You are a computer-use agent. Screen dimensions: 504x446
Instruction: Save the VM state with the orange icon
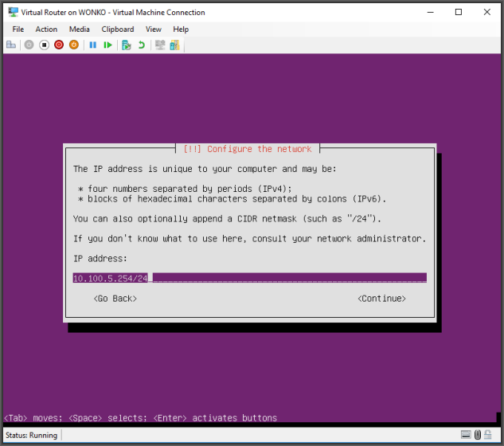74,45
